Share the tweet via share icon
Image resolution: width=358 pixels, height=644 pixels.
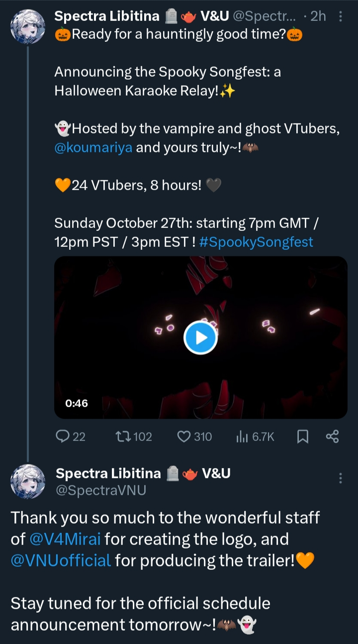point(332,436)
